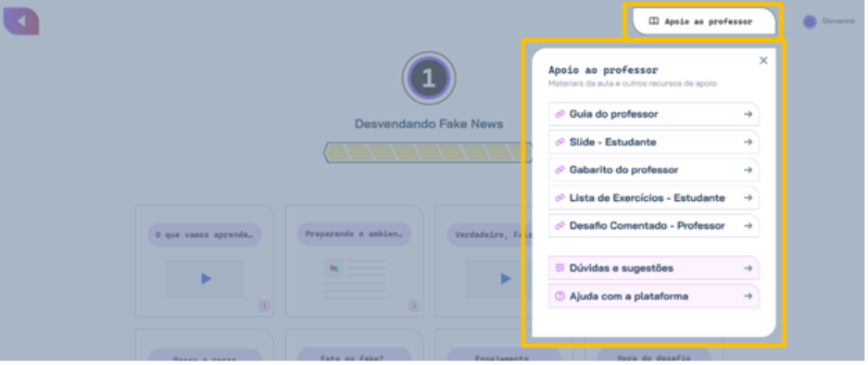Open the Verdadeiro, Falso card label

pos(490,234)
